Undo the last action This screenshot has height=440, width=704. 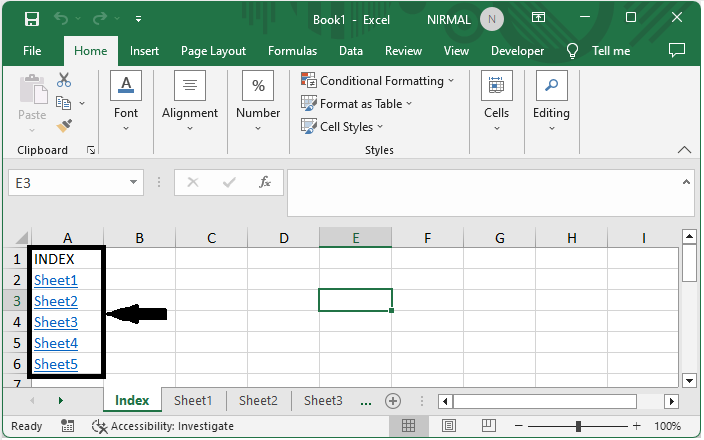pyautogui.click(x=61, y=18)
